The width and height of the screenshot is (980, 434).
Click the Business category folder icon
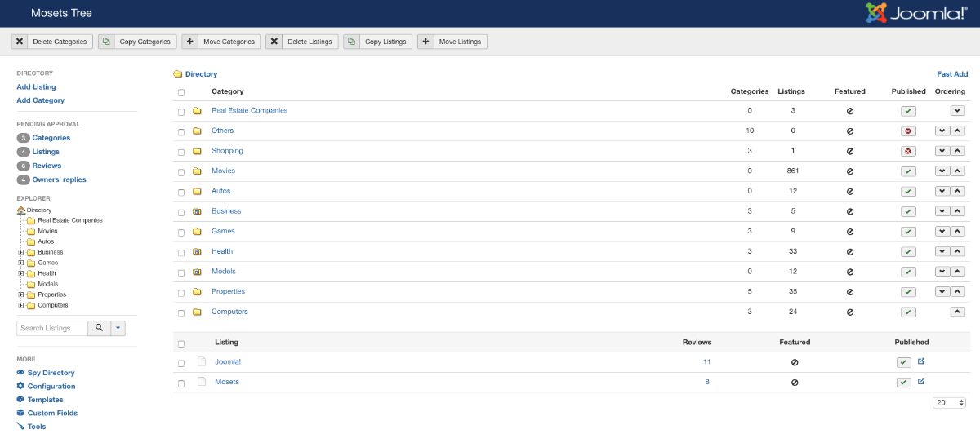point(197,211)
